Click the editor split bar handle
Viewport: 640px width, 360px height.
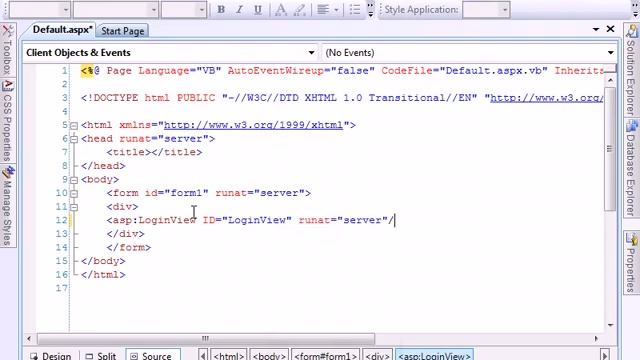pos(610,69)
